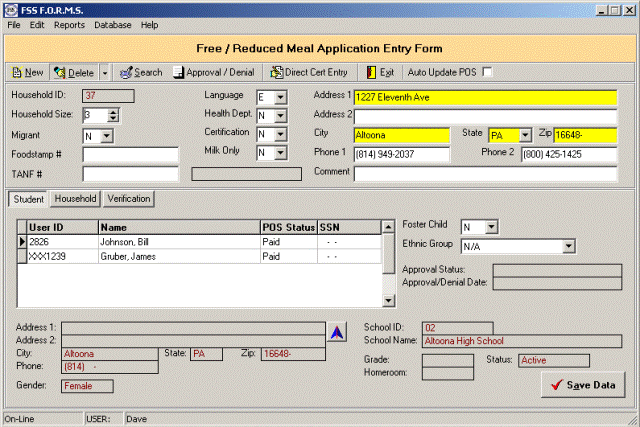Viewport: 640px width, 427px height.
Task: Click the City field containing Altoona
Action: click(x=402, y=135)
